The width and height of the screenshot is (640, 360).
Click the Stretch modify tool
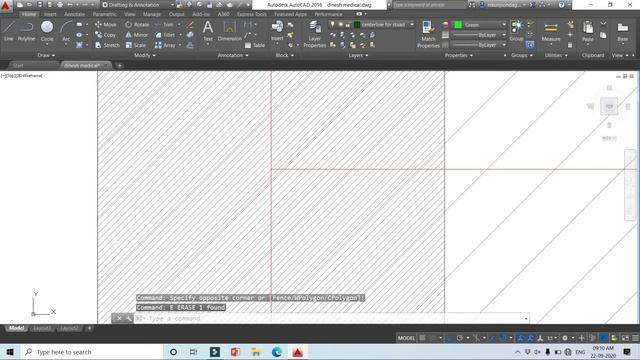tap(107, 45)
